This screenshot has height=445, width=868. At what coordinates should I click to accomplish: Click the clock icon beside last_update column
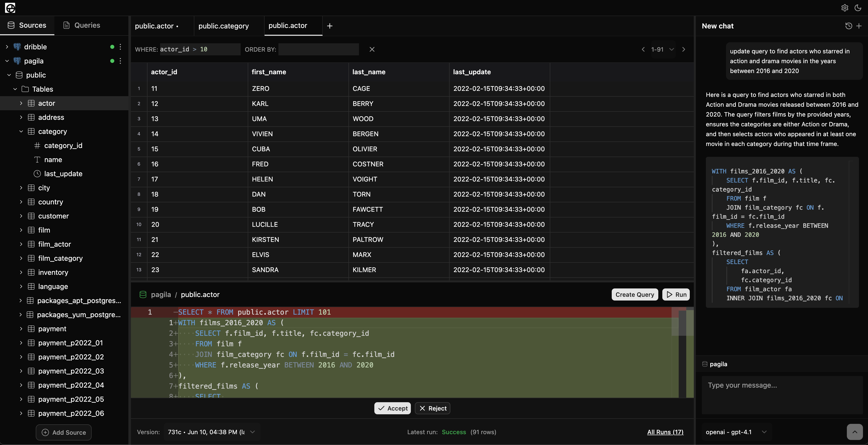tap(37, 173)
